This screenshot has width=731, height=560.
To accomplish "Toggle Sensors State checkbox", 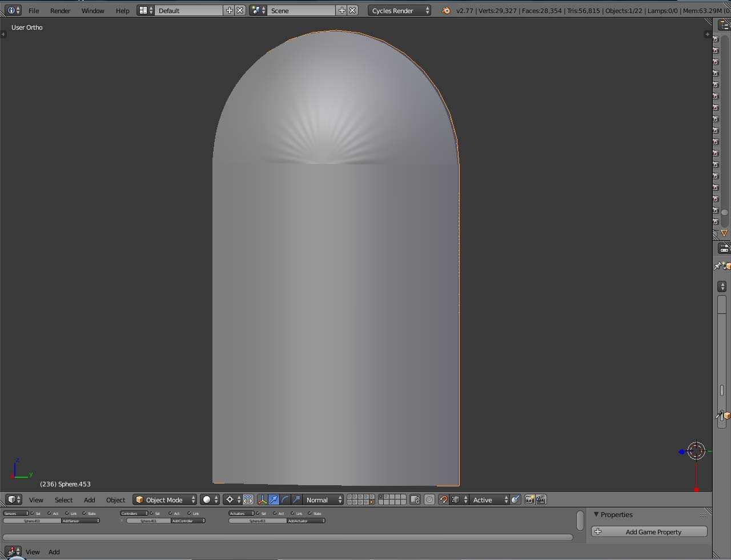I will click(x=84, y=513).
